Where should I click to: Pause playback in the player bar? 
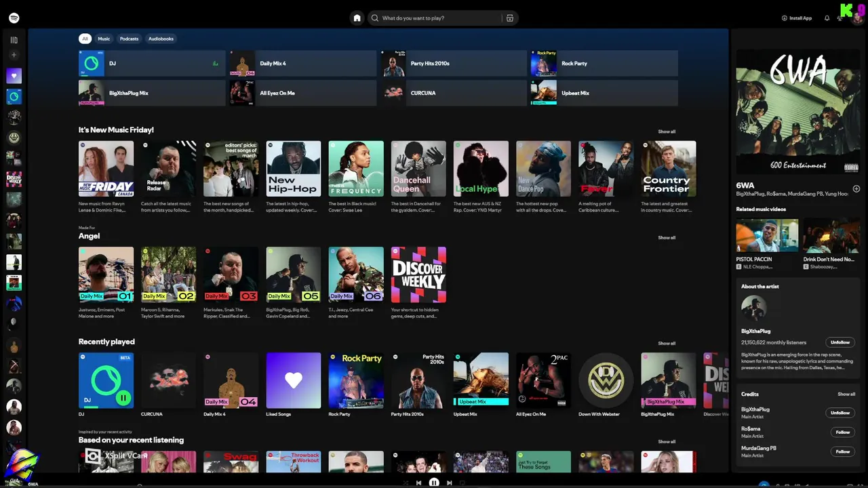[434, 483]
